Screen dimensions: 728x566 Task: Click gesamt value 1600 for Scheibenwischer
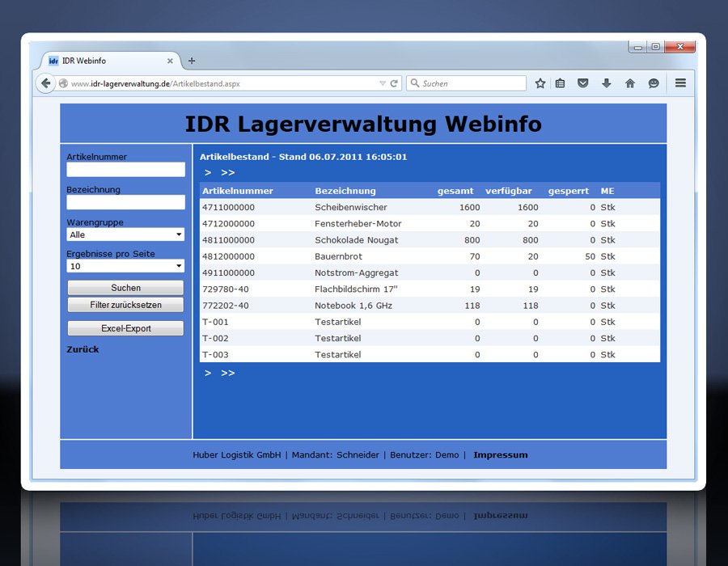[470, 207]
